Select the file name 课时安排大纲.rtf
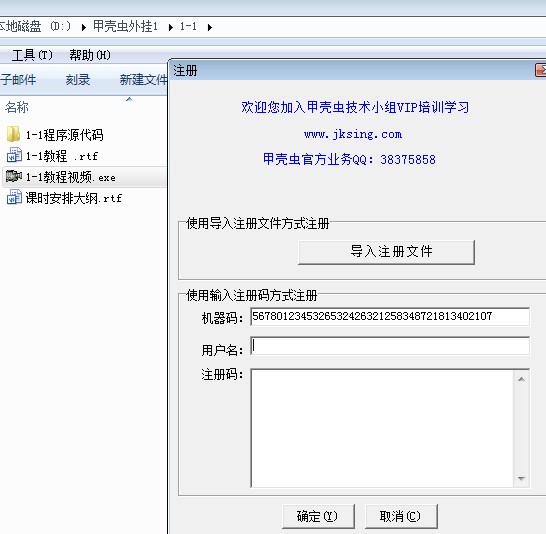This screenshot has width=546, height=534. coord(73,198)
